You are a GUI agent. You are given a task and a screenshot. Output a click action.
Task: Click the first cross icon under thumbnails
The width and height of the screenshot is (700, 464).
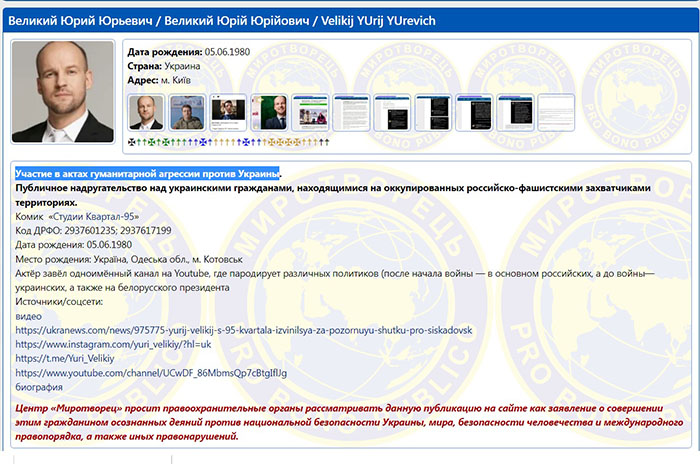click(x=132, y=143)
